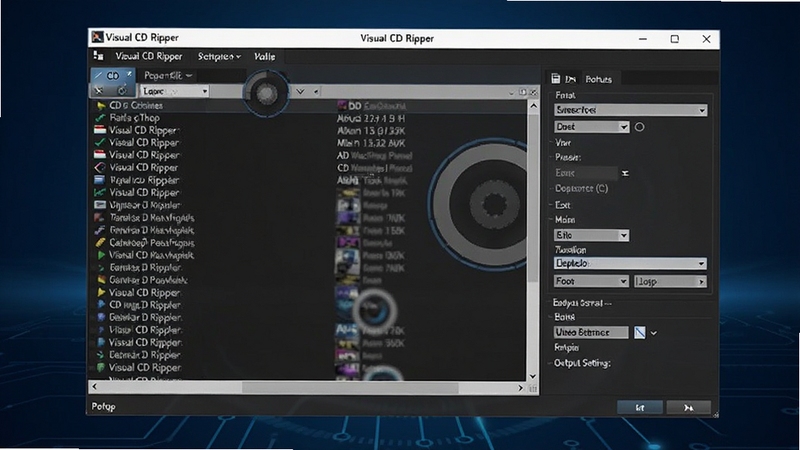Open the Sneerfoet format dropdown
800x450 pixels.
pyautogui.click(x=631, y=110)
